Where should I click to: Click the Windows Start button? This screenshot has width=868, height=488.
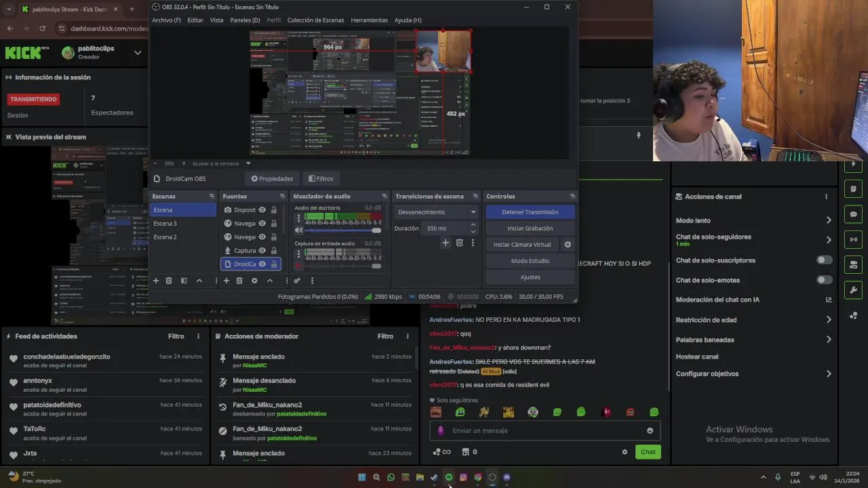[x=361, y=477]
